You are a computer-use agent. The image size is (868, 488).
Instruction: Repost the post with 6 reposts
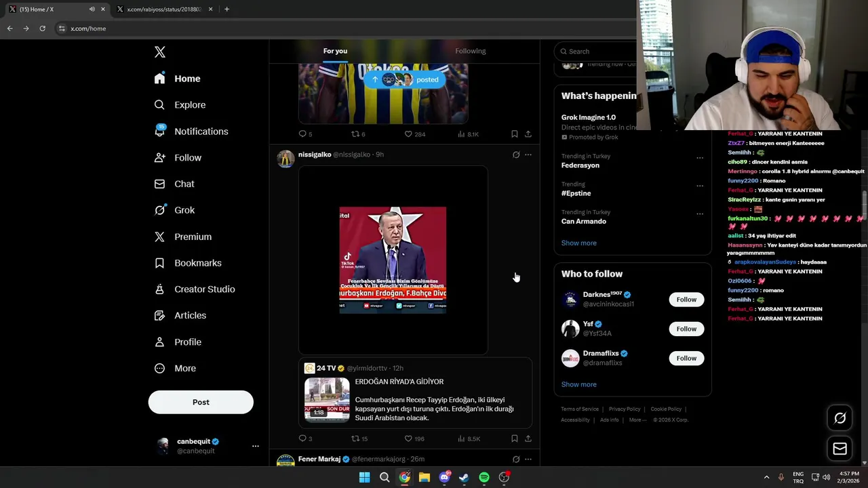[x=358, y=134]
